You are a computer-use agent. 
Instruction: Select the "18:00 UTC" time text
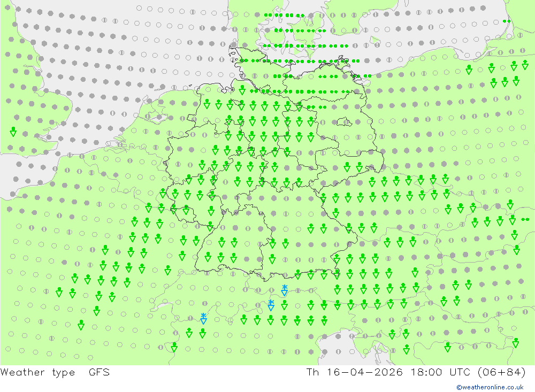pyautogui.click(x=440, y=372)
